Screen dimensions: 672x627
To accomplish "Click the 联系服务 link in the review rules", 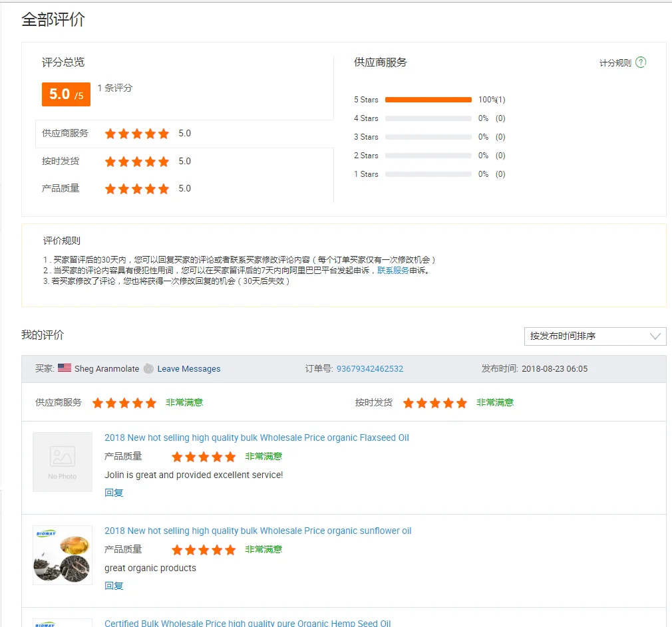I will [x=393, y=271].
